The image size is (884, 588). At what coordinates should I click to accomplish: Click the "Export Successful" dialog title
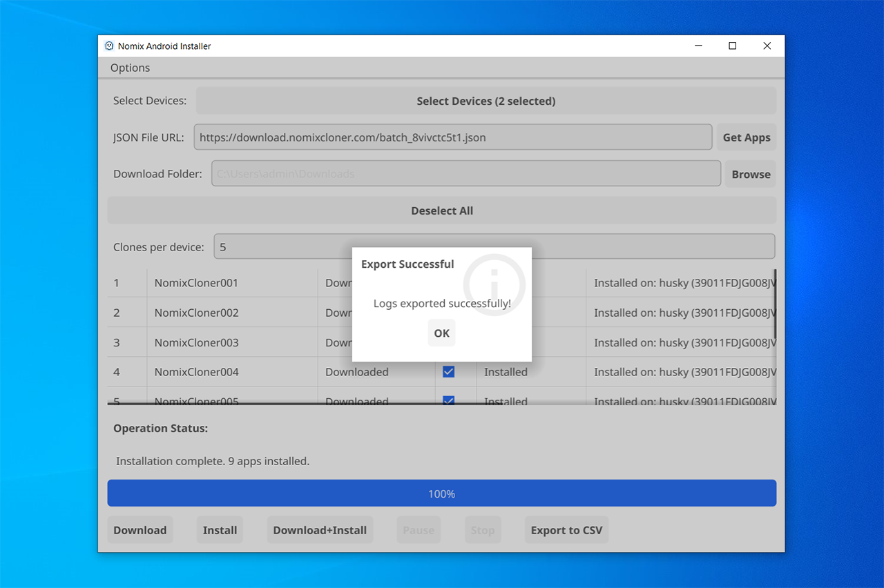click(407, 264)
